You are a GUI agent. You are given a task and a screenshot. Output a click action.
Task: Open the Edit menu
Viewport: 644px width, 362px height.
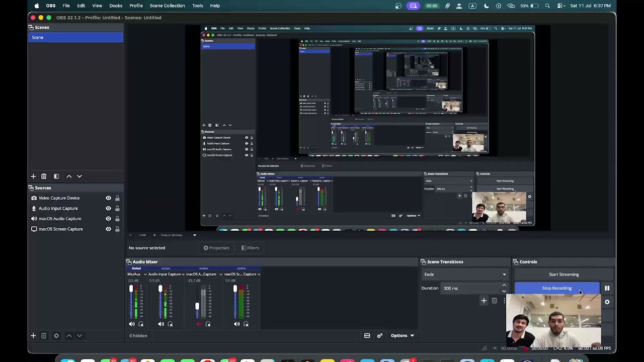(81, 6)
